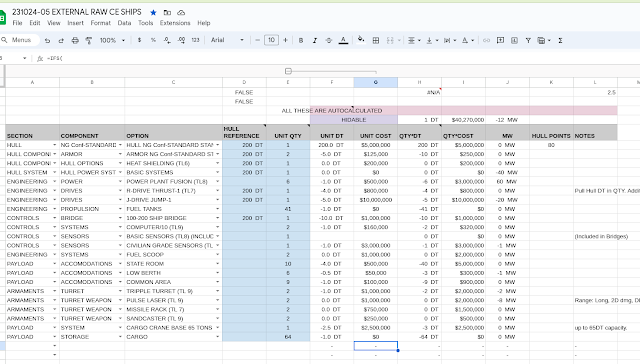Viewport: 640px width, 364px height.
Task: Click the font size input field
Action: coord(271,40)
